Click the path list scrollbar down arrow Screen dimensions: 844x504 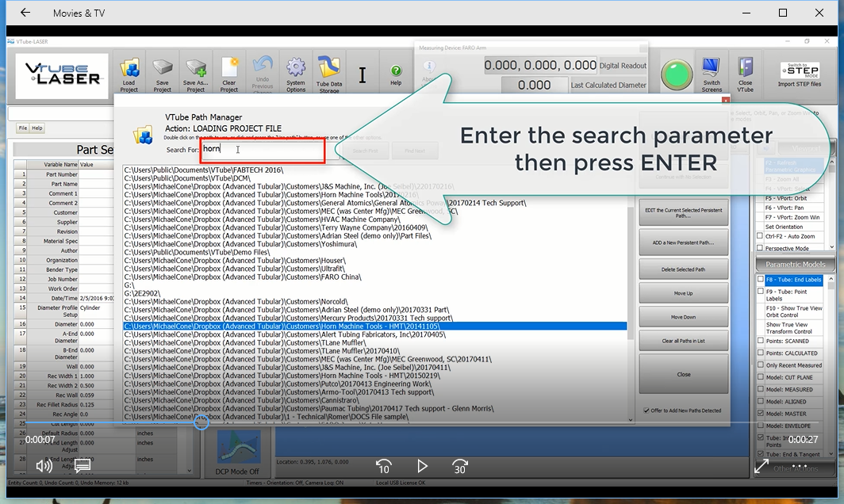pos(631,419)
